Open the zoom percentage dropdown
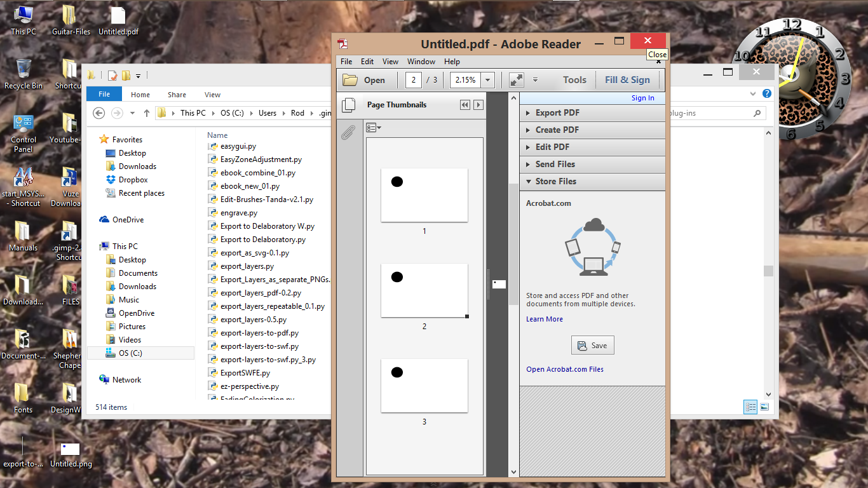The width and height of the screenshot is (868, 488). [x=488, y=80]
